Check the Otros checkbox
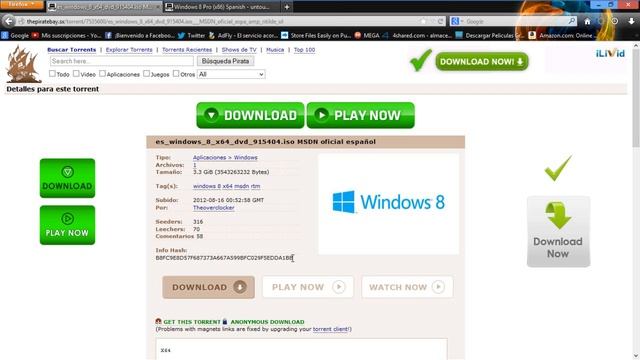The width and height of the screenshot is (640, 360). pyautogui.click(x=176, y=74)
